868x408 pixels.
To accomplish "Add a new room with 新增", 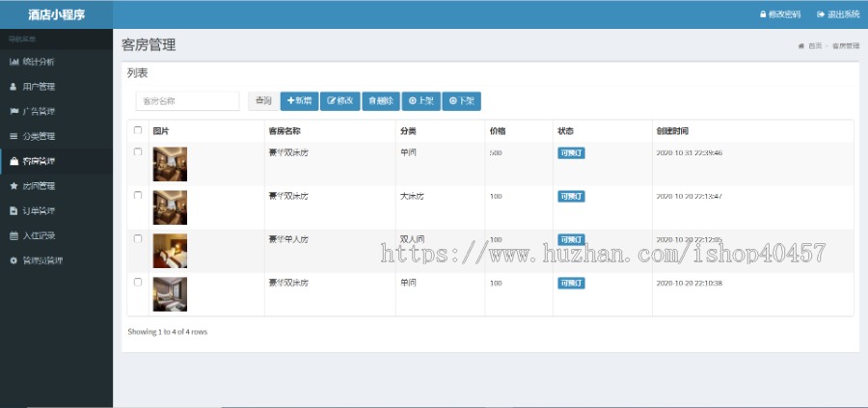I will (300, 100).
